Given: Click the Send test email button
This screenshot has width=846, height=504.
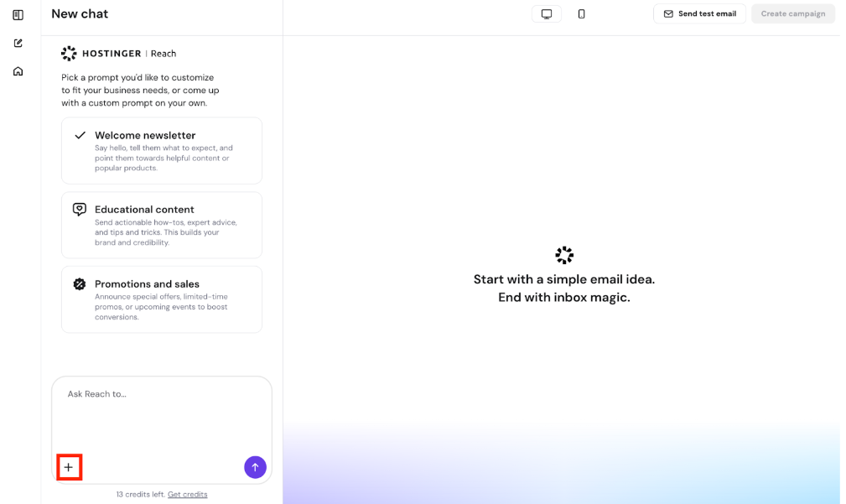Looking at the screenshot, I should (699, 14).
